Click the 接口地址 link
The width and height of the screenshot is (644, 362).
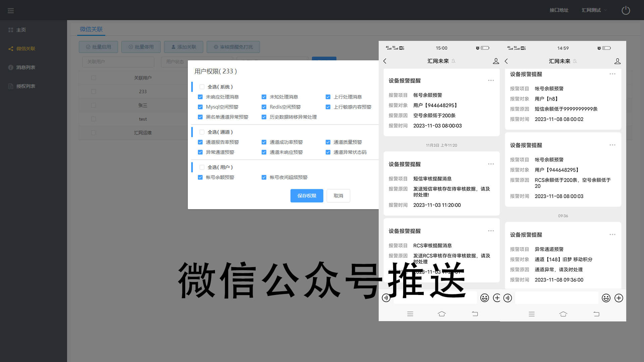pyautogui.click(x=559, y=10)
